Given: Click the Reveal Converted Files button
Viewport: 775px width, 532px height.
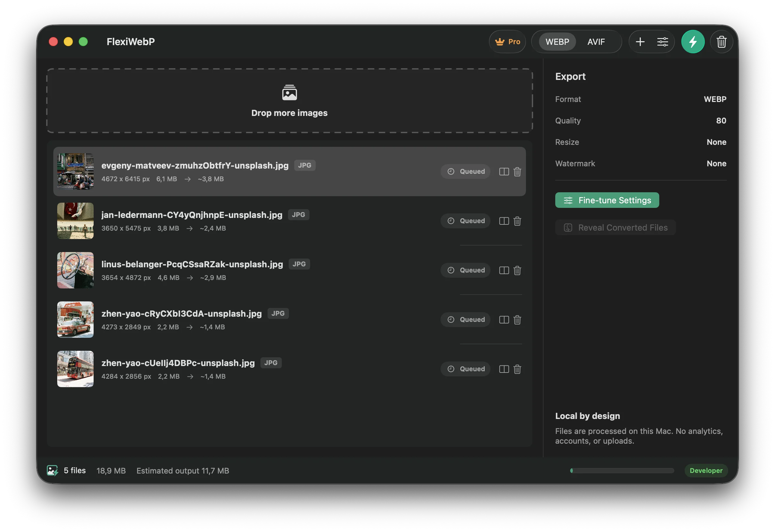Looking at the screenshot, I should (615, 228).
